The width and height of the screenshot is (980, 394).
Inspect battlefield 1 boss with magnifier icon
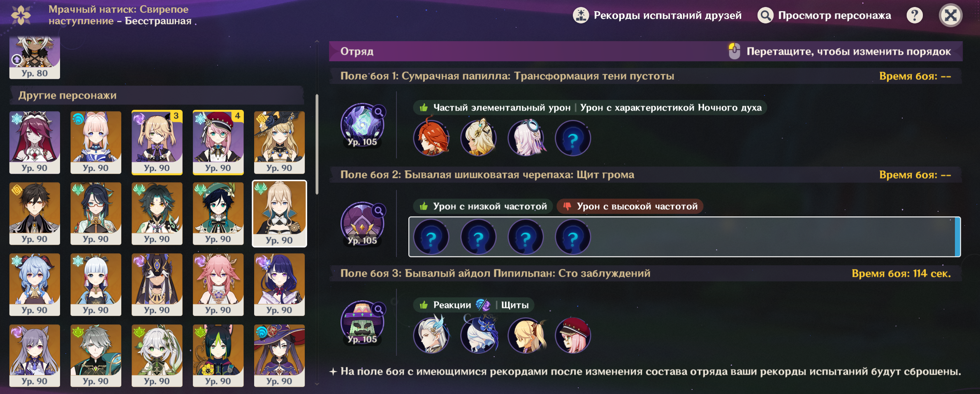[362, 125]
